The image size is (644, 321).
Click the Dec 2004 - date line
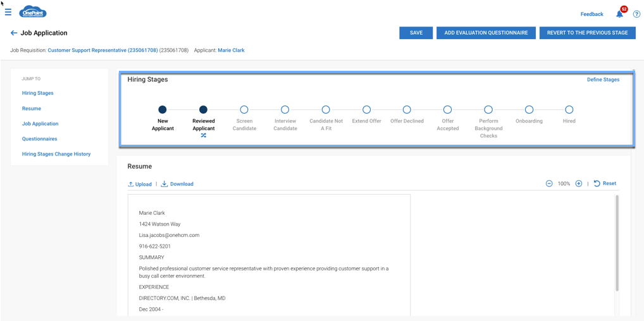tap(151, 309)
